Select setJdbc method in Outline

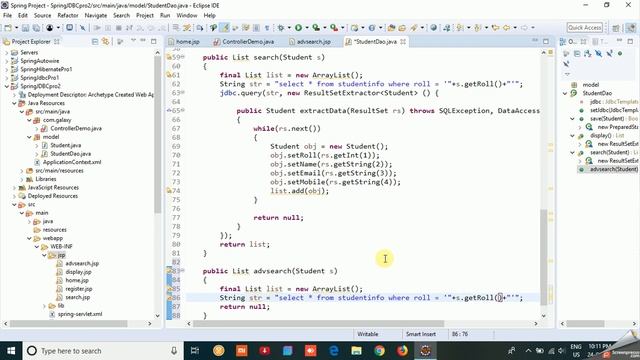click(x=613, y=110)
